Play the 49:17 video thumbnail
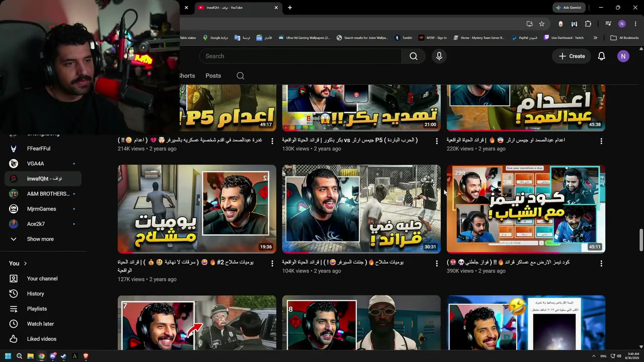This screenshot has width=644, height=362. coord(228,108)
